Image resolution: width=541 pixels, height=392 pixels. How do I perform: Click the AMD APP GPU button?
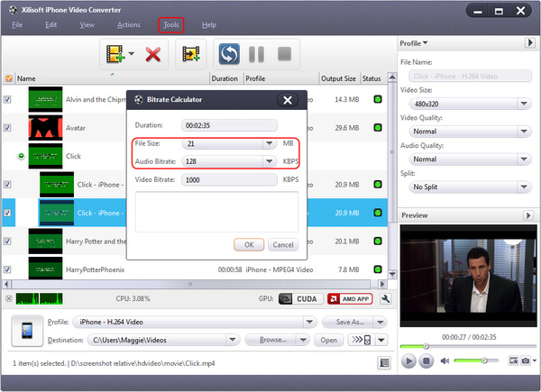(350, 299)
